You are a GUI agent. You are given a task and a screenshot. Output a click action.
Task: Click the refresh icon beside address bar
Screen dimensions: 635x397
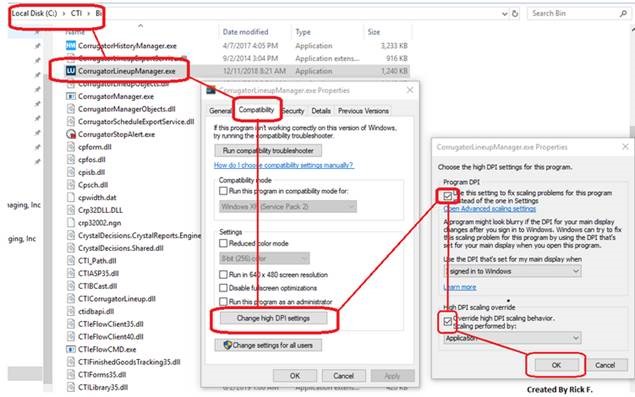(515, 14)
